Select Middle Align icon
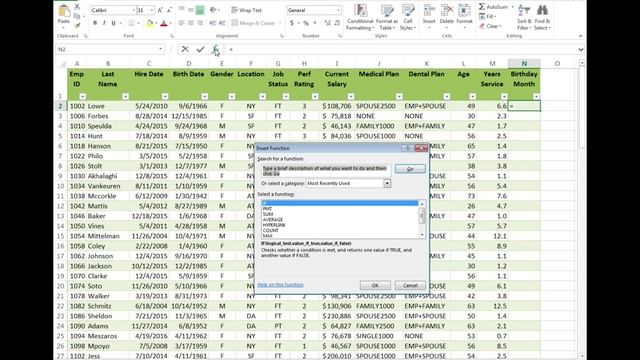This screenshot has width=640, height=360. [191, 10]
